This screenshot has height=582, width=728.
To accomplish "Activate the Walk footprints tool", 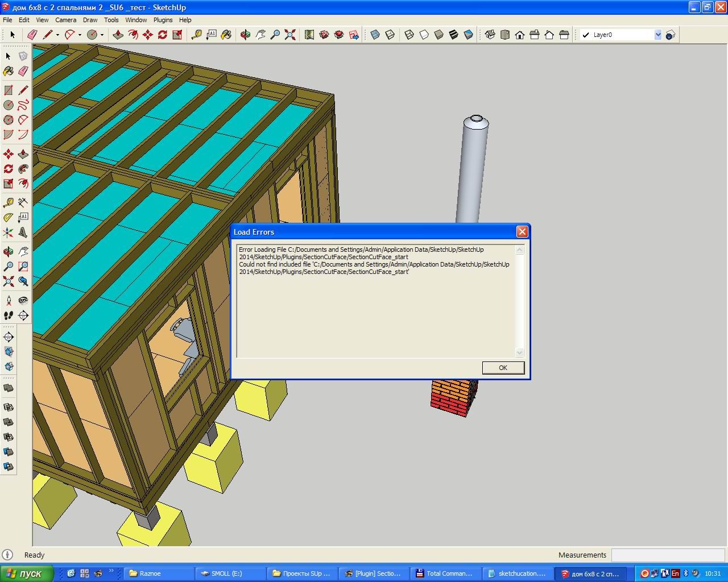I will (x=9, y=315).
